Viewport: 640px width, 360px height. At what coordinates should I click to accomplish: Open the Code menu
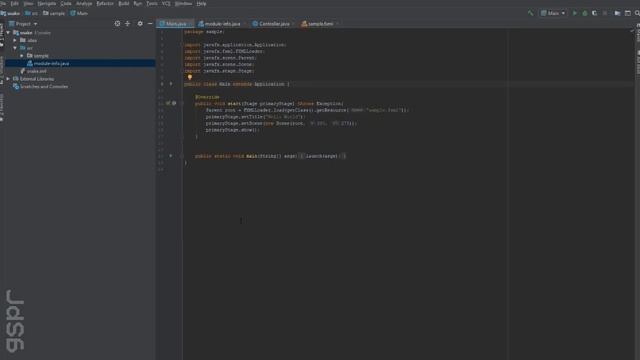[66, 4]
